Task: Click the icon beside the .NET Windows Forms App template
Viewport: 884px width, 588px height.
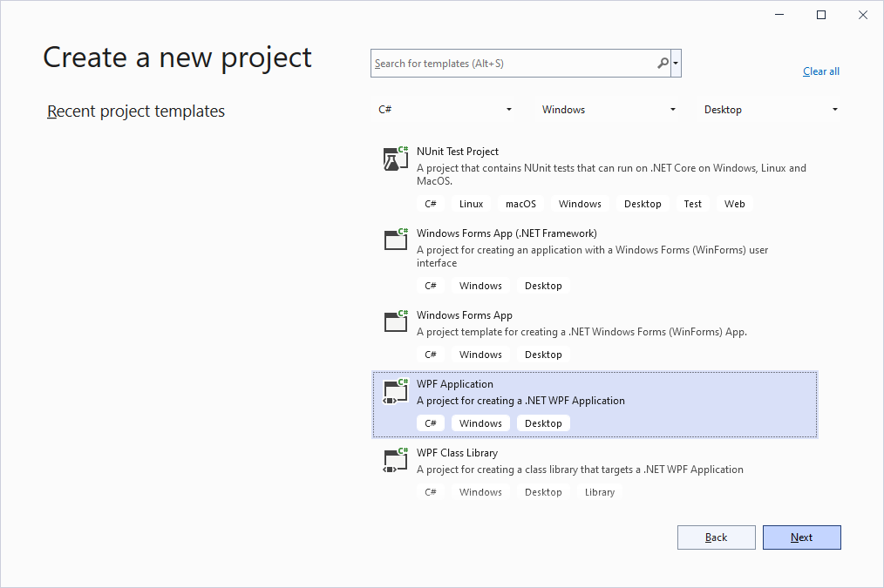Action: click(396, 321)
